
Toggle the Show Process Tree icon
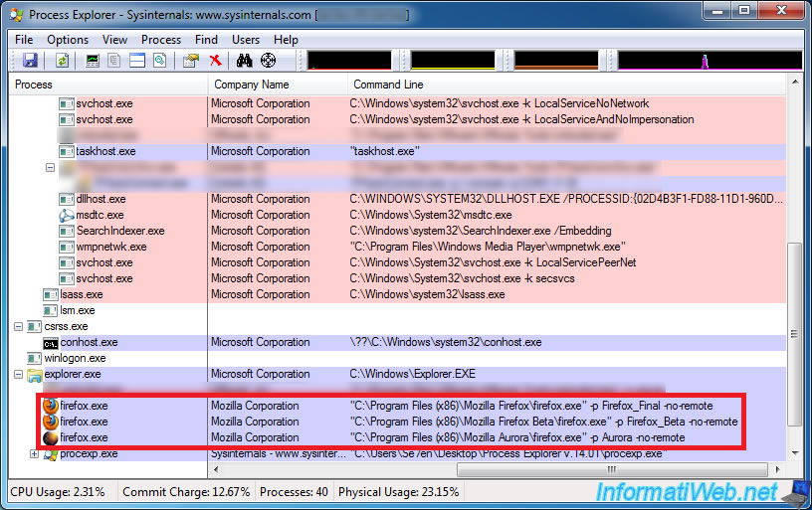113,61
